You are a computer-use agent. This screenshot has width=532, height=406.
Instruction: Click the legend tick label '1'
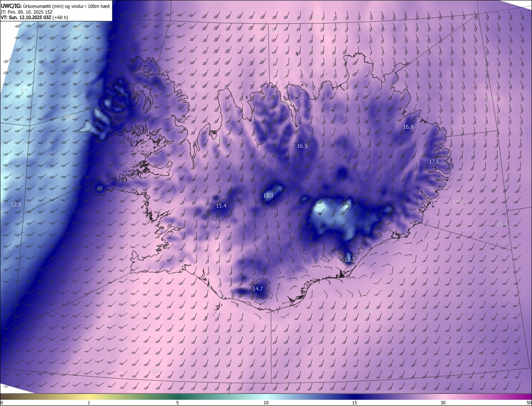(89, 403)
